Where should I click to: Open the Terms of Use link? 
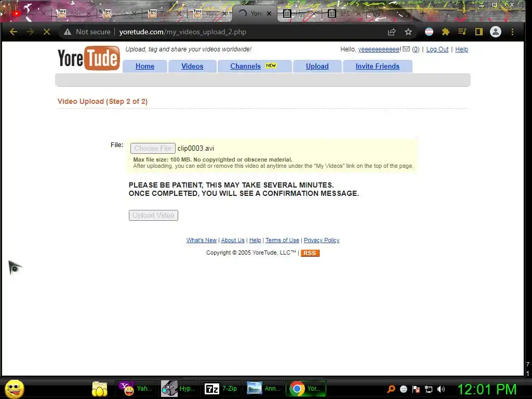(282, 240)
